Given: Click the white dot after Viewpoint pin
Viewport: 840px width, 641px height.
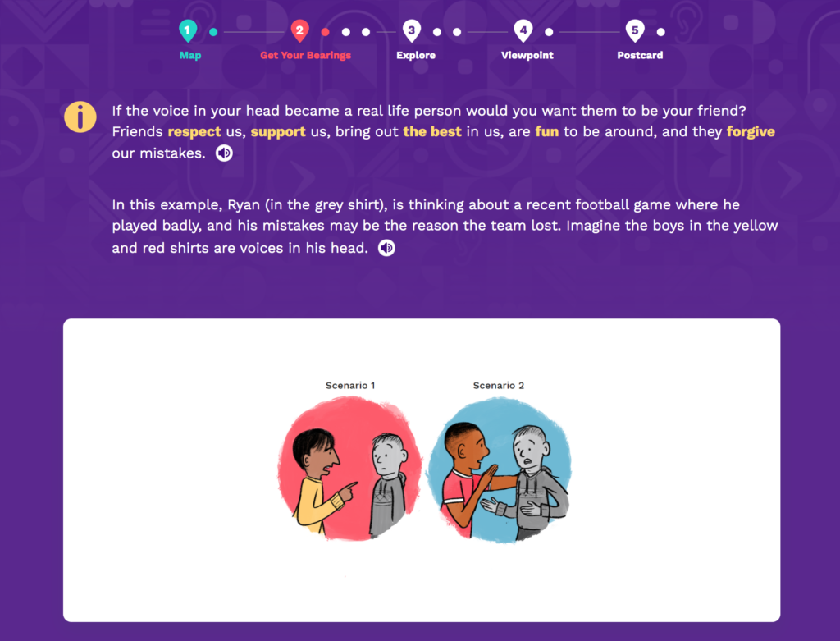Looking at the screenshot, I should [x=549, y=32].
